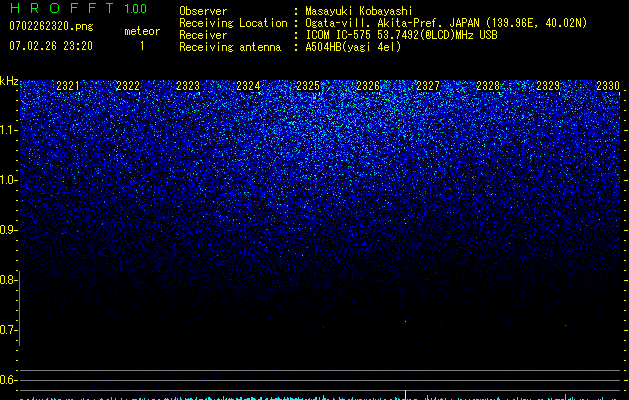Click the 0.7 kHz frequency tick label
The width and height of the screenshot is (629, 400).
pyautogui.click(x=8, y=330)
